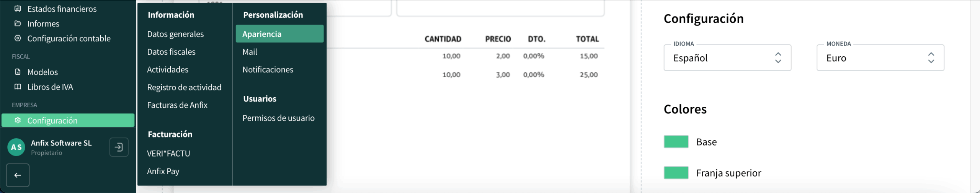This screenshot has height=193, width=980.
Task: Open the Idioma dropdown showing Español
Action: pos(727,58)
